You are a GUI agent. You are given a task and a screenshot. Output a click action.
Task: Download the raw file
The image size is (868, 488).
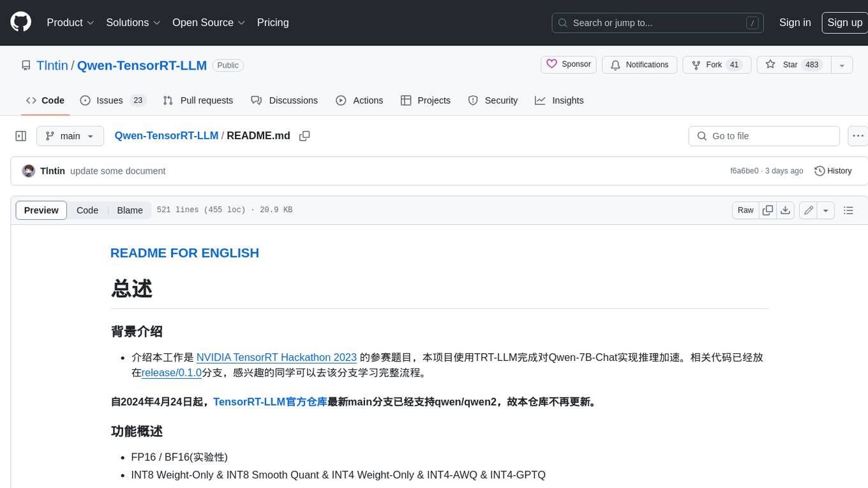pos(786,210)
